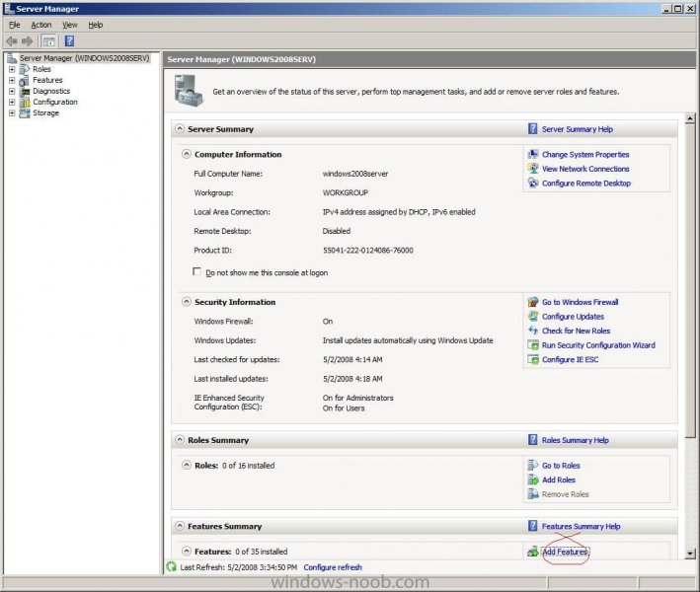Click the green Last Refresh icon
Screen dimensions: 700x592
click(x=172, y=567)
